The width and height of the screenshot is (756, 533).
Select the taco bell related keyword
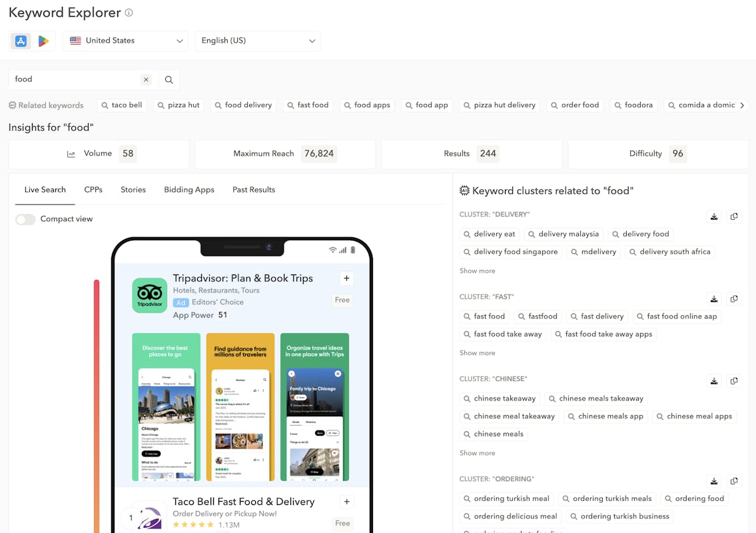pyautogui.click(x=121, y=105)
